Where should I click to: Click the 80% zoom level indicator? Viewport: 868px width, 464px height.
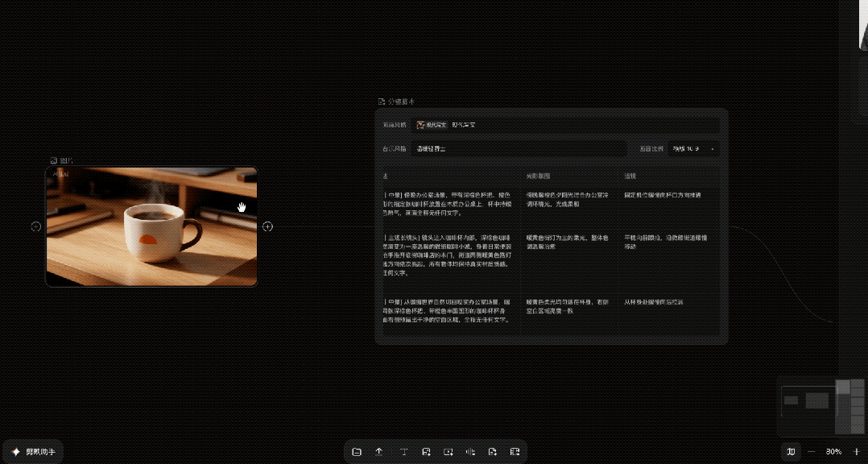click(833, 452)
